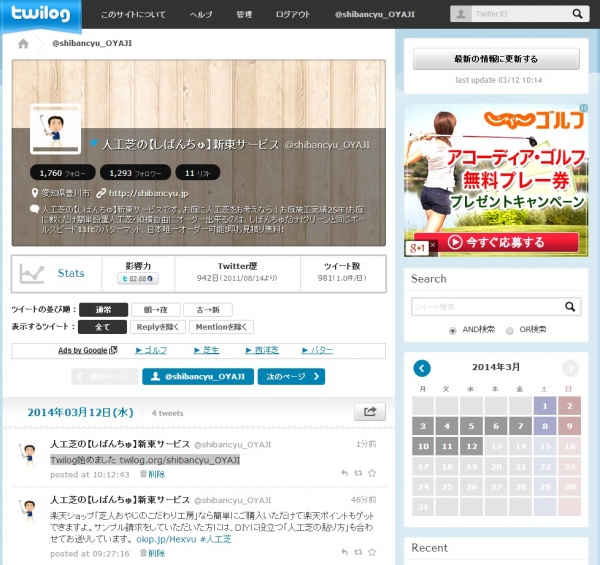The width and height of the screenshot is (600, 565).
Task: Click the blue @shibancyu_OYAJI pager button
Action: [x=198, y=376]
